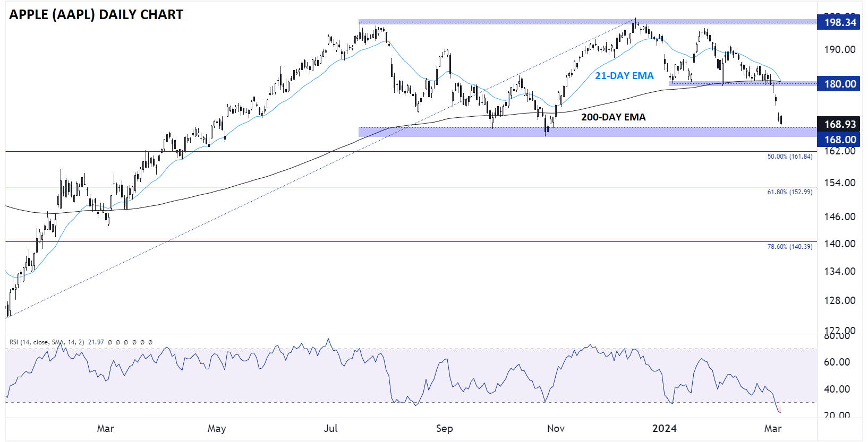868x442 pixels.
Task: Click the "RSI (14, close, SMA, 14, 2)" indicator label
Action: 47,342
